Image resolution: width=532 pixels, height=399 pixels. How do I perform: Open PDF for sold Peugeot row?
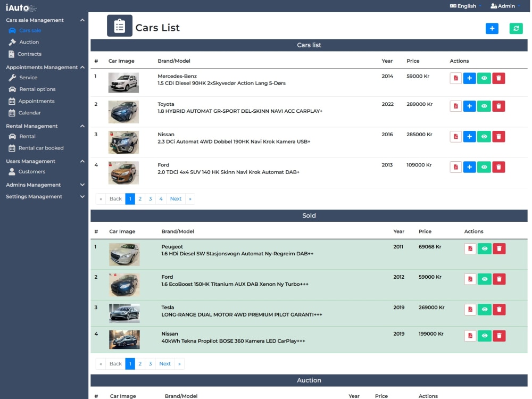click(470, 248)
